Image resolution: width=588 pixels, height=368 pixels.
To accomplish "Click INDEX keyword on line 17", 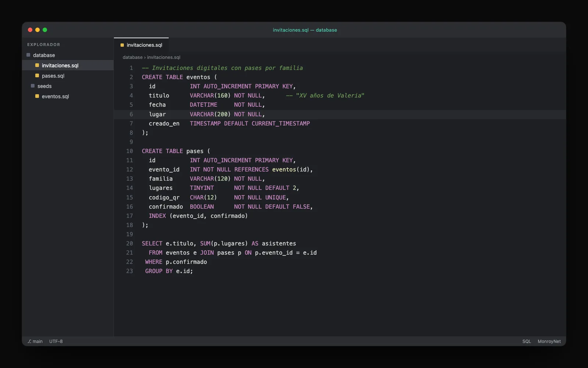I will [157, 216].
